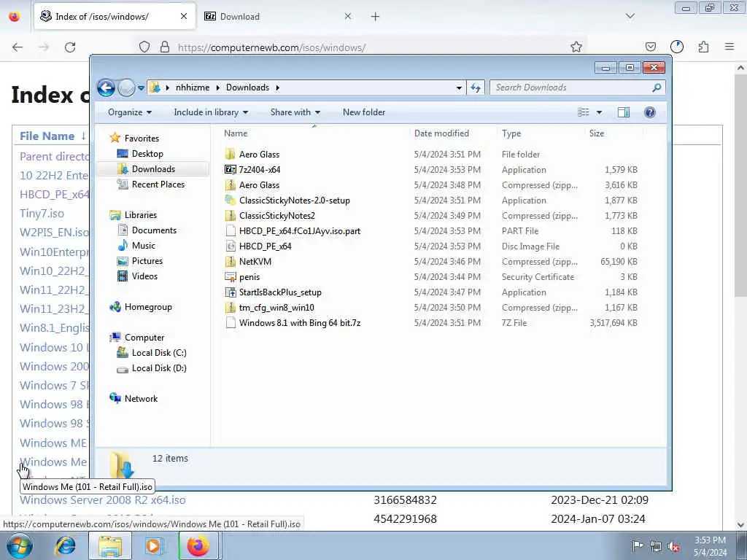Open the Share with menu
This screenshot has height=560, width=747.
(295, 112)
